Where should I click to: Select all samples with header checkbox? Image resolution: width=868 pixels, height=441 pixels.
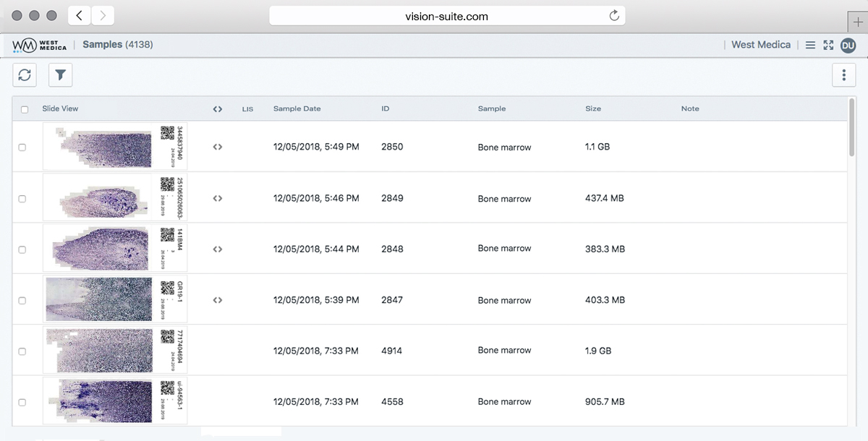tap(25, 110)
